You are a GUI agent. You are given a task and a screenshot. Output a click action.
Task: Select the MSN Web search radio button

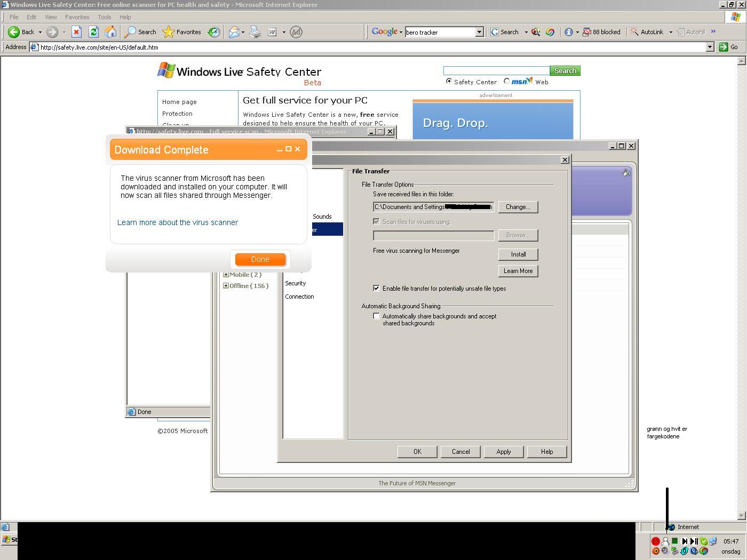[506, 82]
